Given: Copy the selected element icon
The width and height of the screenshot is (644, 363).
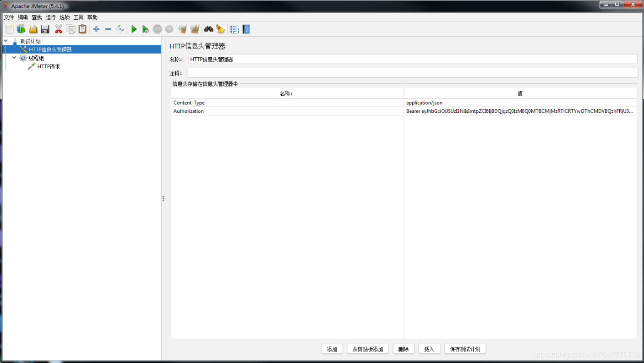Looking at the screenshot, I should (x=71, y=29).
